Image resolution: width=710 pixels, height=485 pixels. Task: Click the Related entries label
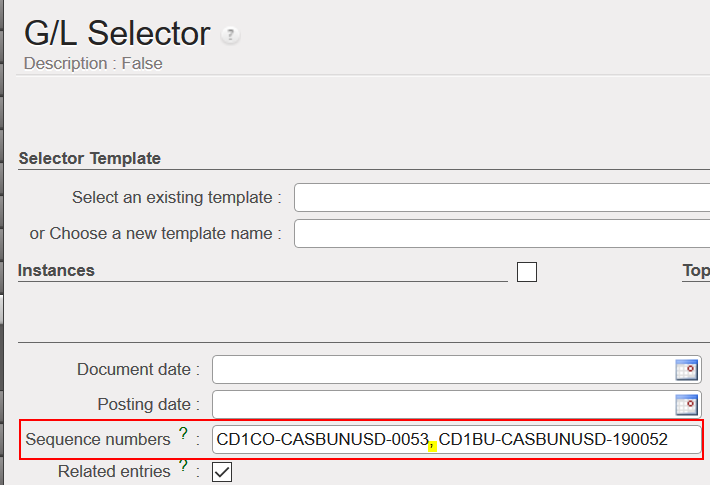[114, 471]
